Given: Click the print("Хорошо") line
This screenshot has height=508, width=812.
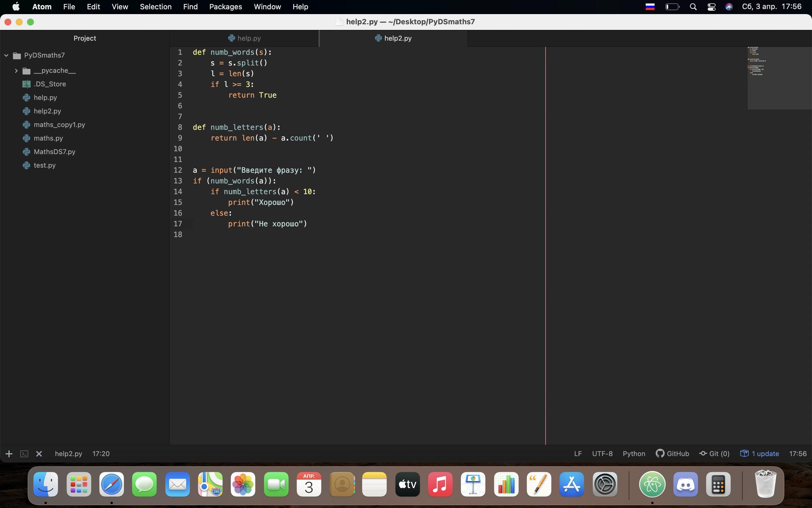Looking at the screenshot, I should pyautogui.click(x=261, y=203).
